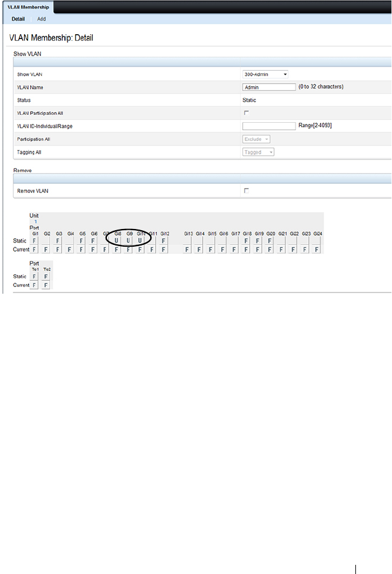The height and width of the screenshot is (574, 392).
Task: Toggle Static membership cell for port Gi21
Action: click(x=281, y=241)
